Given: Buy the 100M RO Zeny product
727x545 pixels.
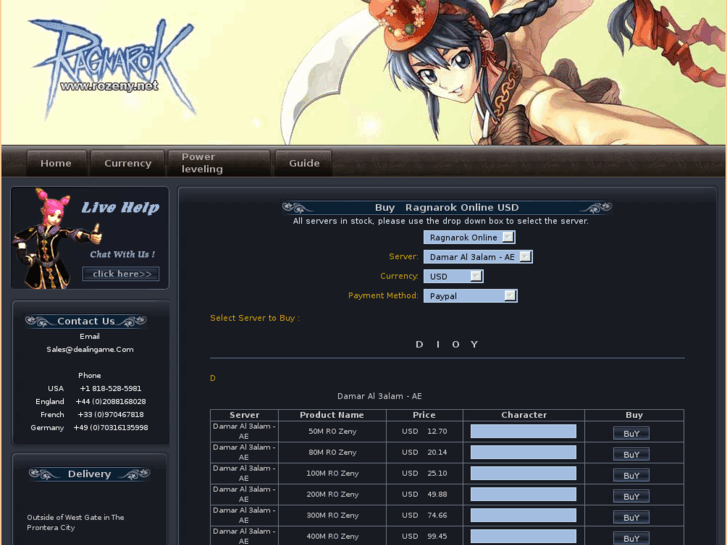Looking at the screenshot, I should (x=631, y=475).
